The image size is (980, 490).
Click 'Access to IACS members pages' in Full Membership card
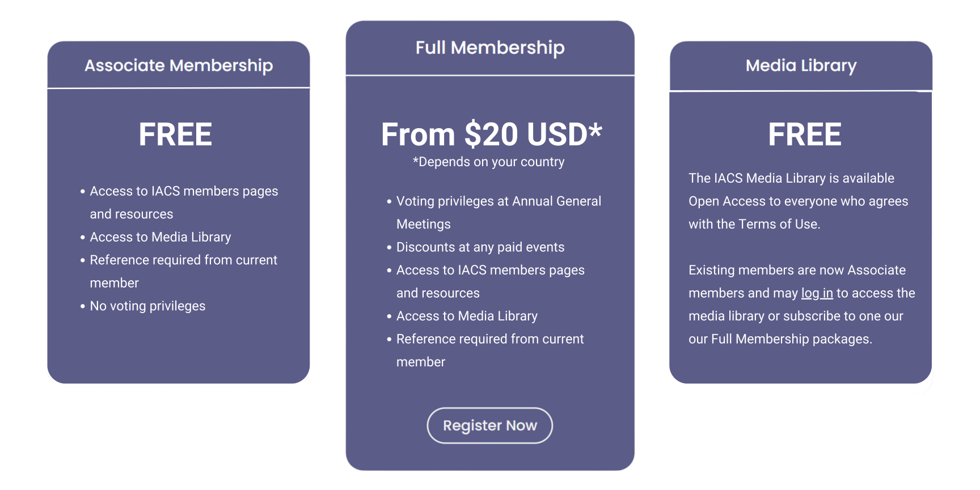(490, 271)
